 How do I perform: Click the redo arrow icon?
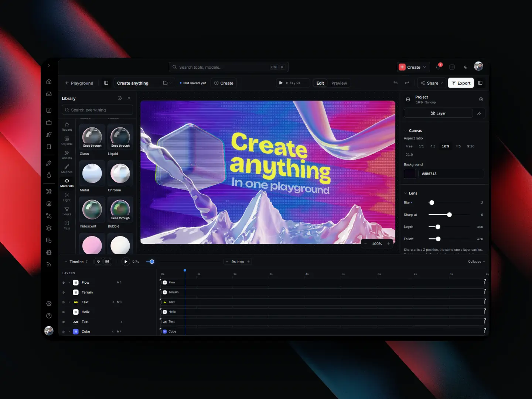tap(407, 83)
